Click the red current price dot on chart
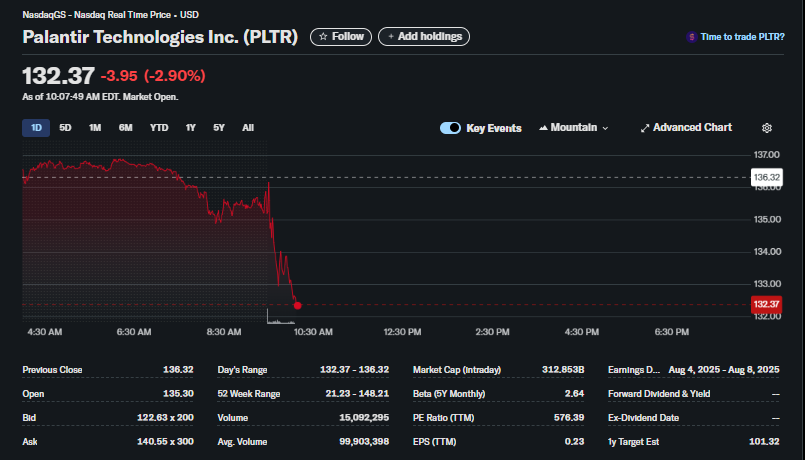Viewport: 805px width, 460px height. [x=297, y=305]
